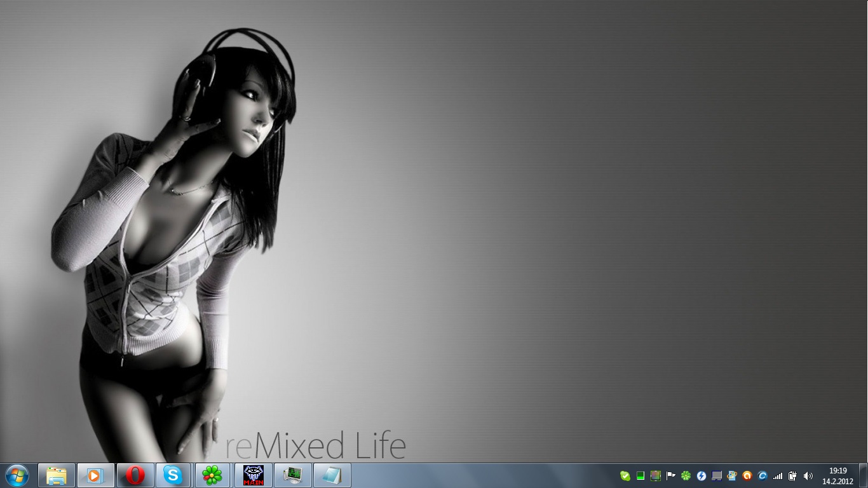Image resolution: width=868 pixels, height=488 pixels.
Task: Click the MAIN skull-logo taskbar app
Action: tap(254, 475)
